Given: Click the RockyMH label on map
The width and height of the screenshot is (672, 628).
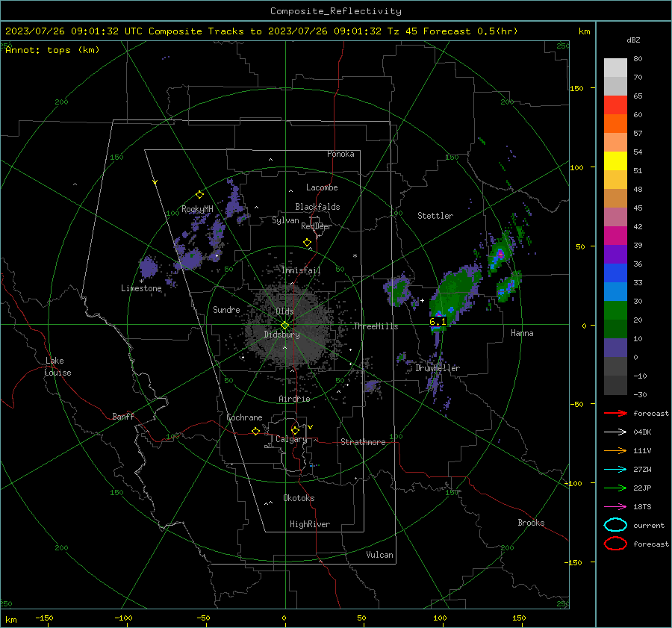Looking at the screenshot, I should [x=197, y=209].
